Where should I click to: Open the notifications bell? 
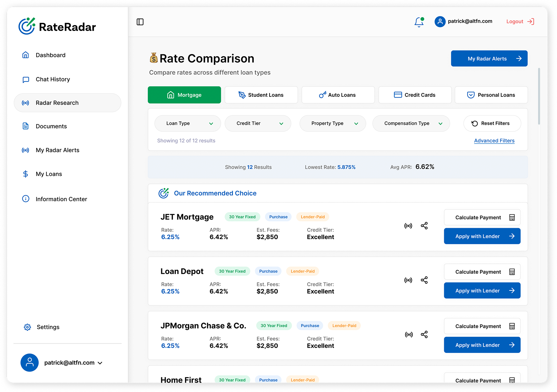coord(419,22)
